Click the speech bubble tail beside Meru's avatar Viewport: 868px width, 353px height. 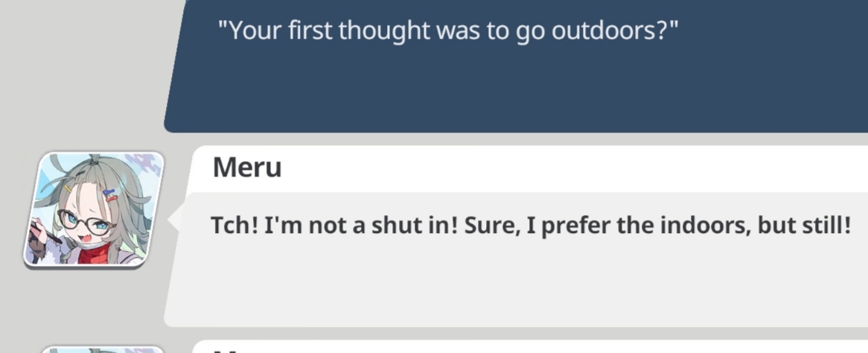[174, 220]
